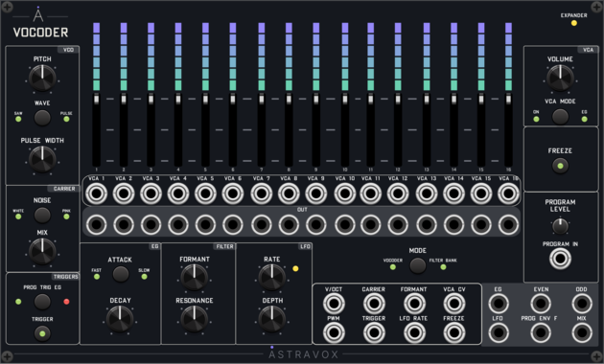
Task: Click the filter FORMANT knob
Action: coord(195,278)
